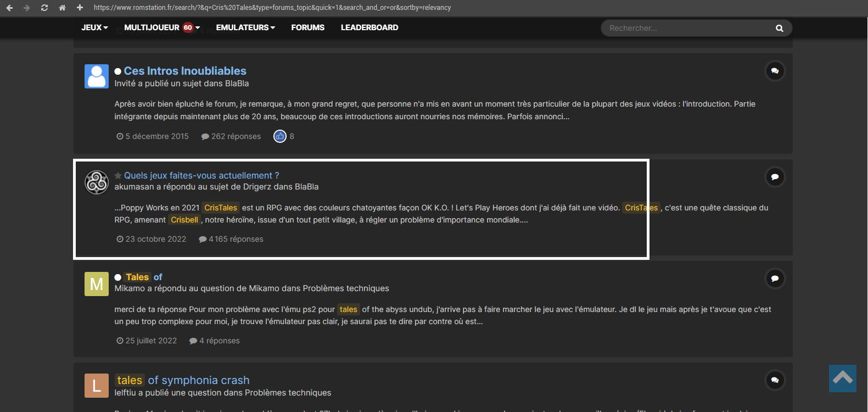Image resolution: width=868 pixels, height=412 pixels.
Task: Click the 4 réponses count
Action: [220, 341]
